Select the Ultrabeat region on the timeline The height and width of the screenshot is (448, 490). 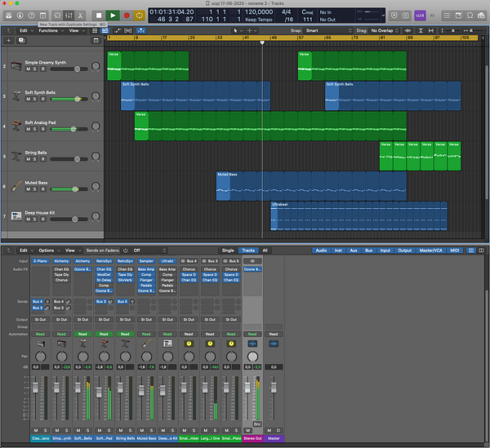[x=359, y=216]
